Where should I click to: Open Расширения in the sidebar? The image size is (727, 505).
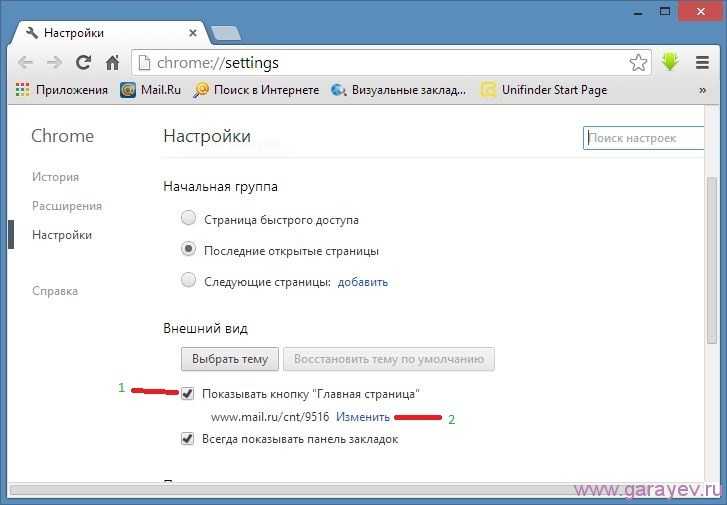pyautogui.click(x=67, y=206)
